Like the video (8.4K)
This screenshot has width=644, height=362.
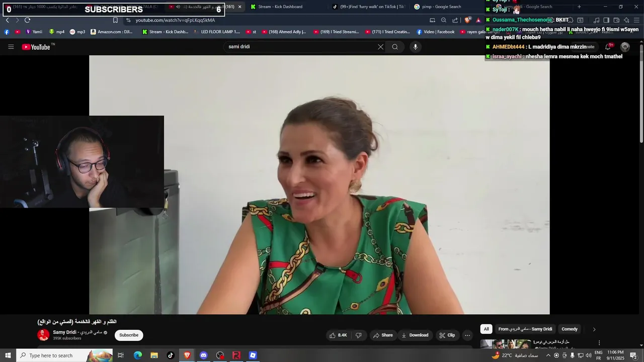point(338,335)
